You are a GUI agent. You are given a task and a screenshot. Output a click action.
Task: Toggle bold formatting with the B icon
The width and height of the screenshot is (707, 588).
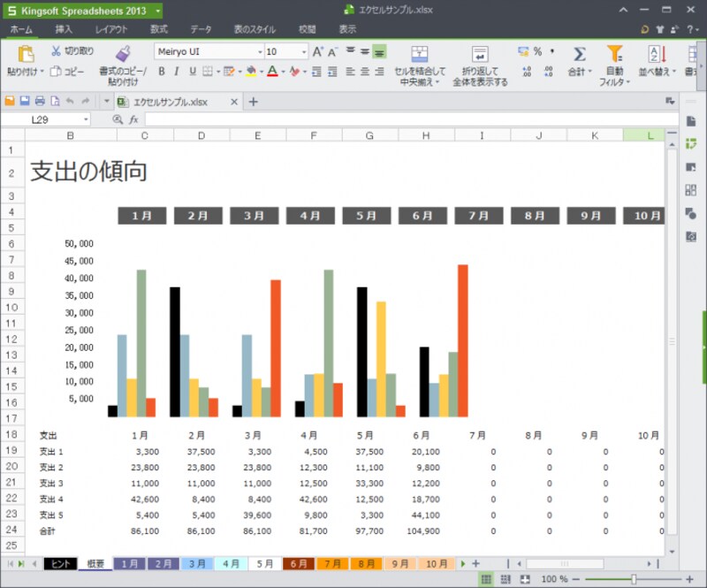161,70
